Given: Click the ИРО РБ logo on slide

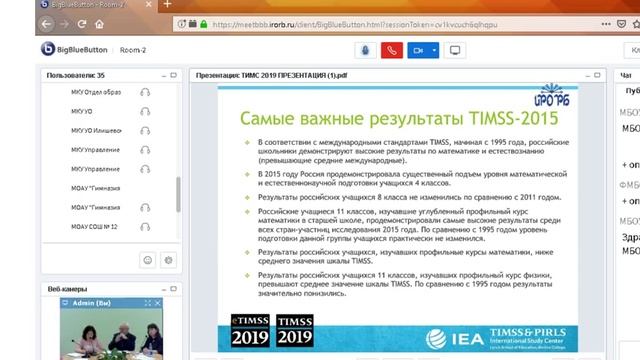Looking at the screenshot, I should 552,95.
